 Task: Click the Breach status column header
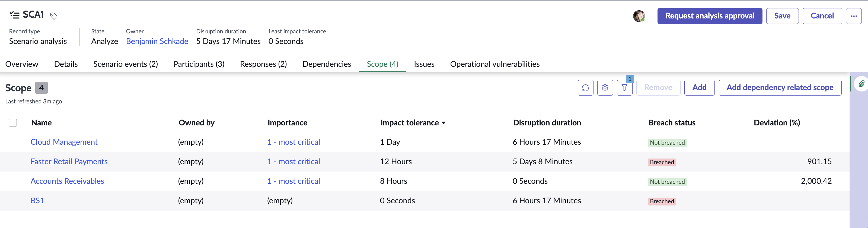672,123
